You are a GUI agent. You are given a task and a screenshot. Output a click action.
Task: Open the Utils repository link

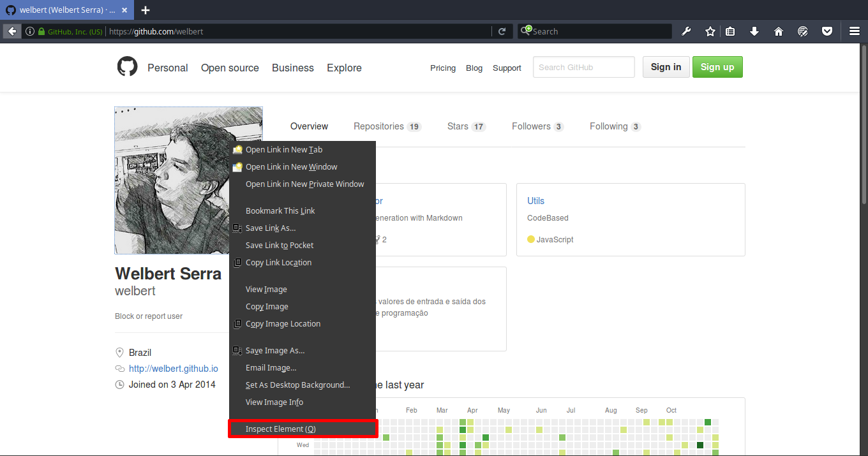coord(535,201)
